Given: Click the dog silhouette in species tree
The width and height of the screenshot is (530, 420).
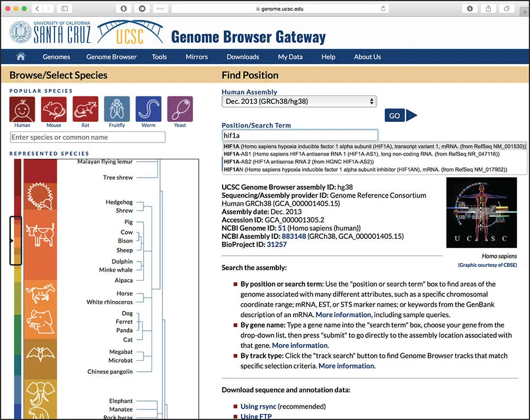Looking at the screenshot, I should pyautogui.click(x=40, y=321).
